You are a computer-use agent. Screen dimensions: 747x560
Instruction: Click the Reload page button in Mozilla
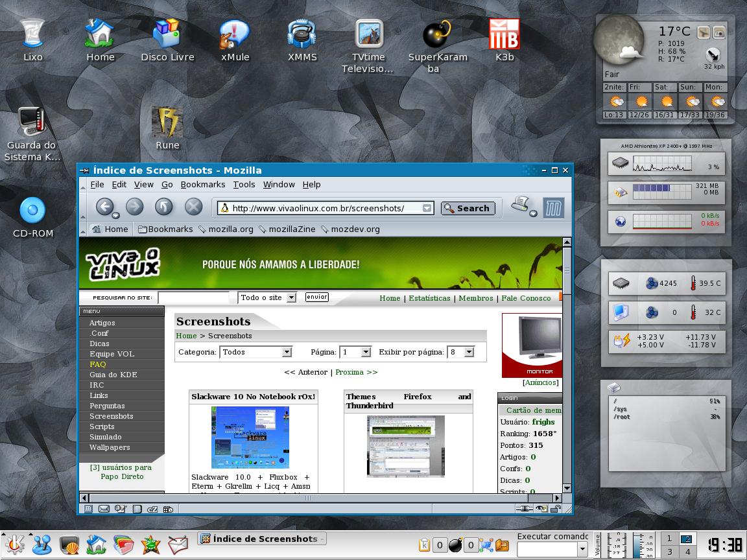pos(163,207)
